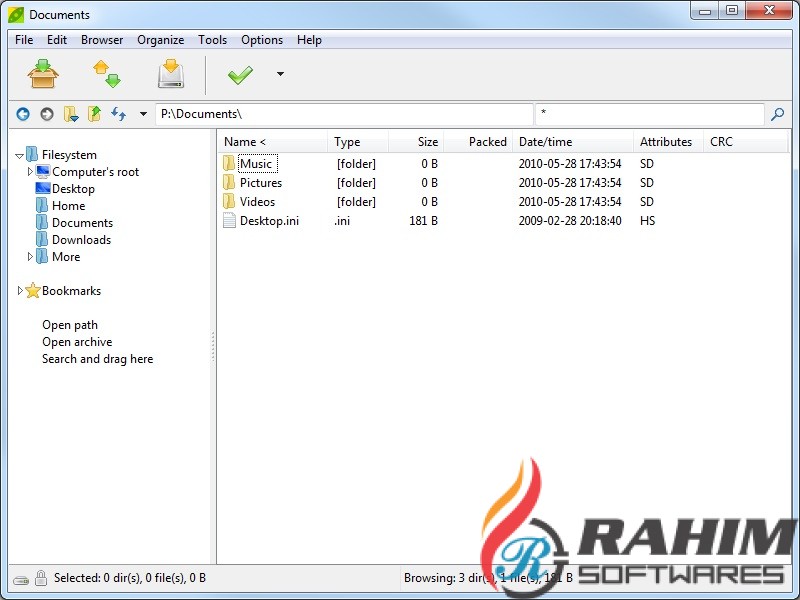Image resolution: width=800 pixels, height=600 pixels.
Task: Click the Extract to drive icon
Action: pos(171,74)
